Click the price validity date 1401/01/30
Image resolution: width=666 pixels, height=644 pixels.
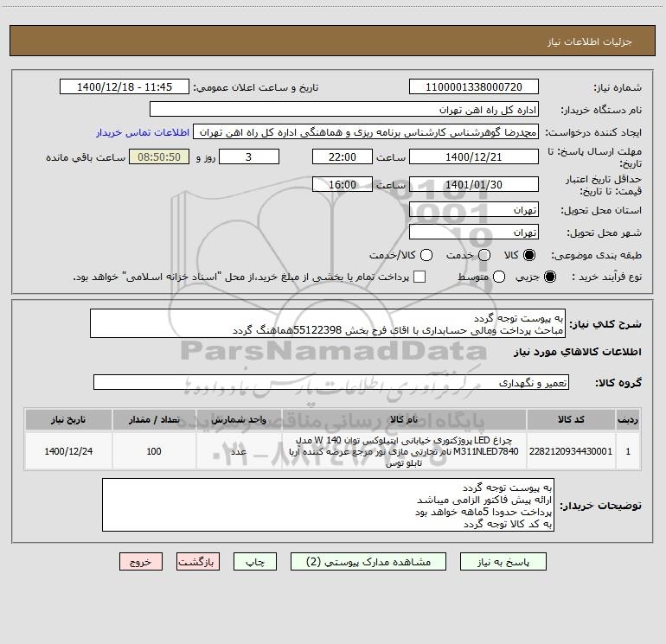[474, 184]
